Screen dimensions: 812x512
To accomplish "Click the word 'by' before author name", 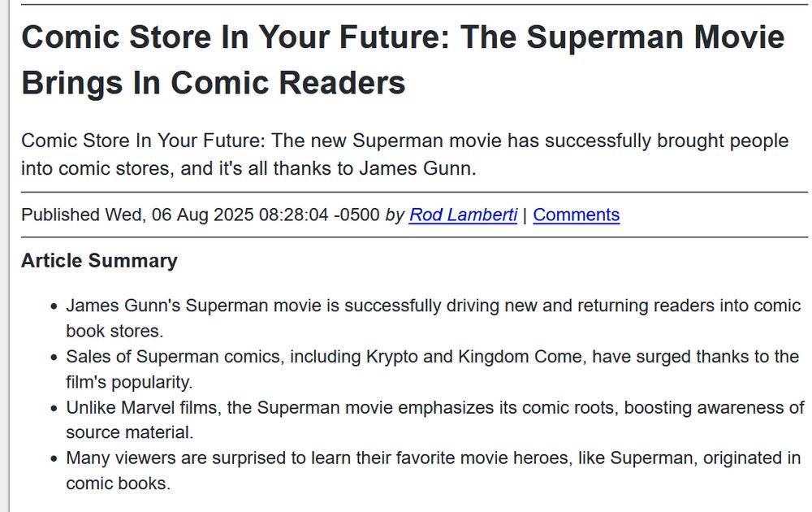I will pyautogui.click(x=395, y=215).
